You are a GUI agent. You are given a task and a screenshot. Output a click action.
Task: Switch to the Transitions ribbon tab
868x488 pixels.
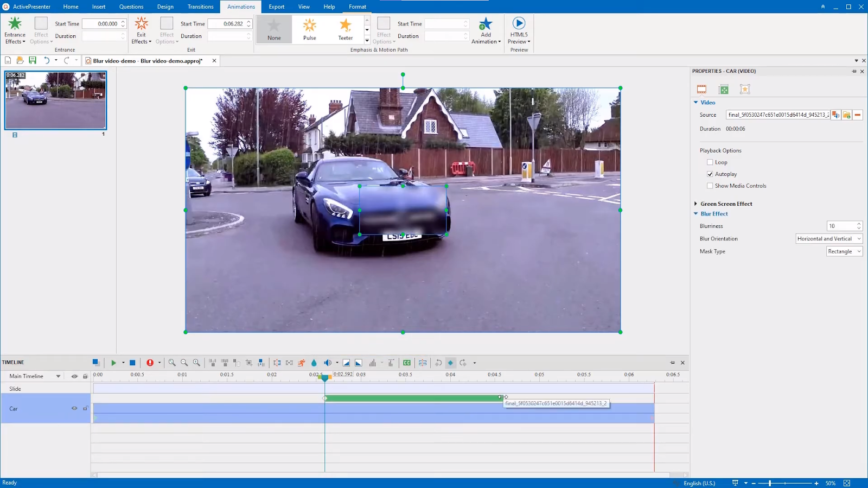200,7
